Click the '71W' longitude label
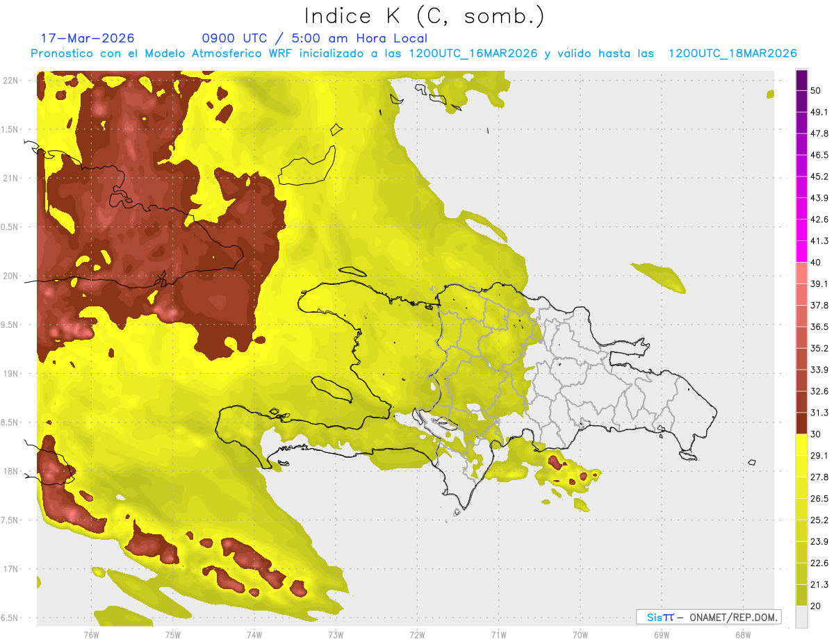Viewport: 834px width, 644px height. (x=498, y=634)
